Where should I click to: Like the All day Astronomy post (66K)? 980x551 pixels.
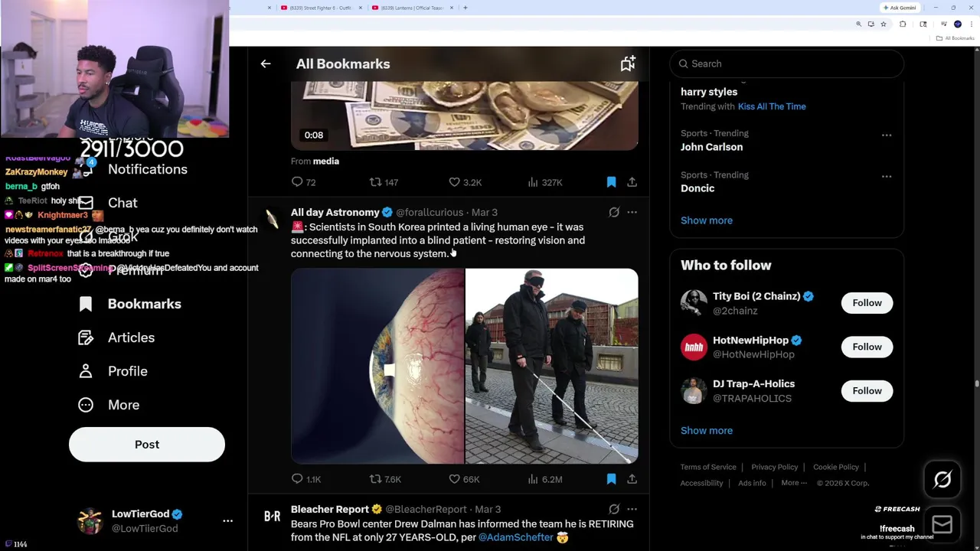pos(464,479)
